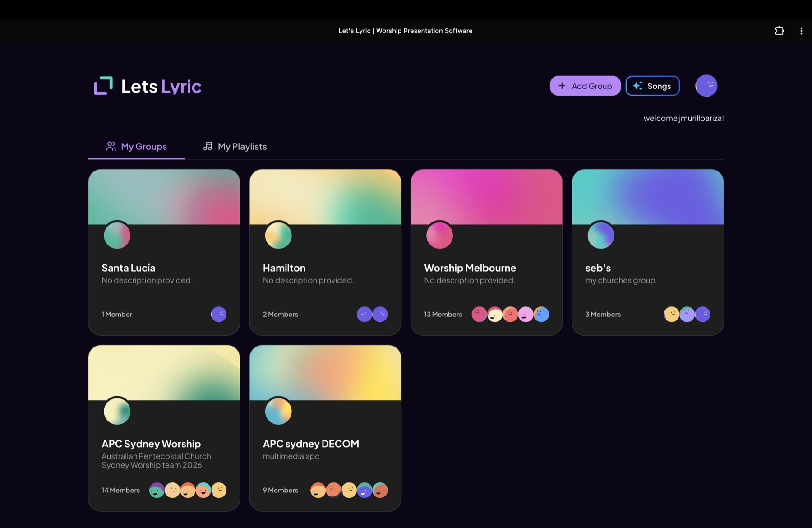Click the second member avatar in Hamilton
812x528 pixels.
(380, 314)
